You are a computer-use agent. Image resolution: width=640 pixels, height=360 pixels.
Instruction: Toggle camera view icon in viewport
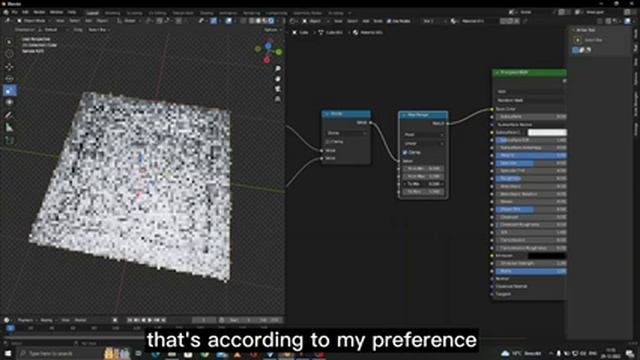278,89
